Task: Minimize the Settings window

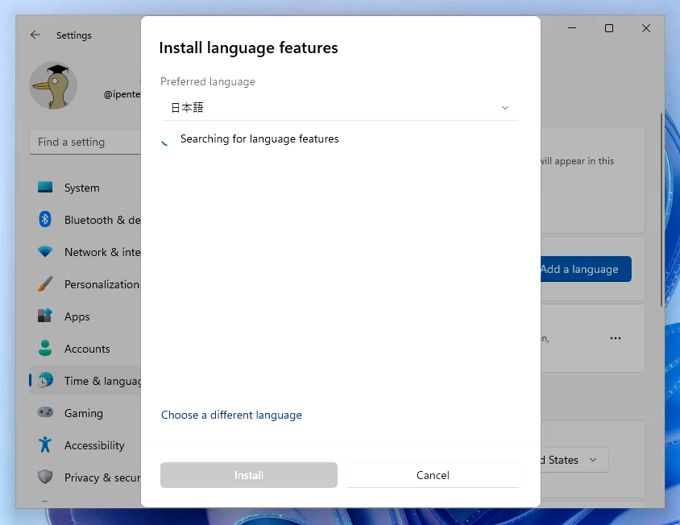Action: click(x=572, y=28)
